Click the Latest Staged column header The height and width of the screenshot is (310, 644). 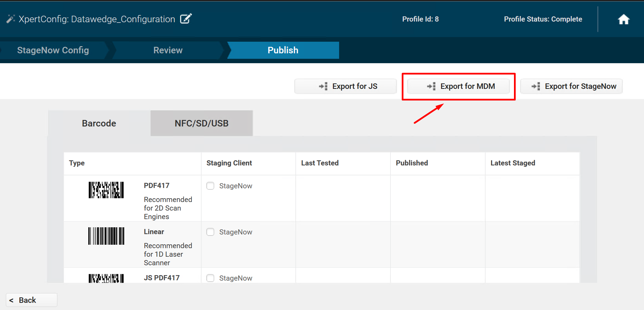coord(513,163)
